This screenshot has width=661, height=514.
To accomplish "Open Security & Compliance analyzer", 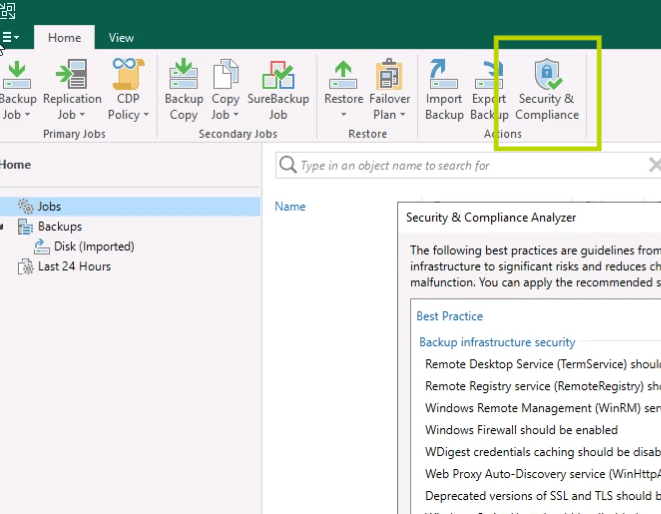I will [547, 89].
